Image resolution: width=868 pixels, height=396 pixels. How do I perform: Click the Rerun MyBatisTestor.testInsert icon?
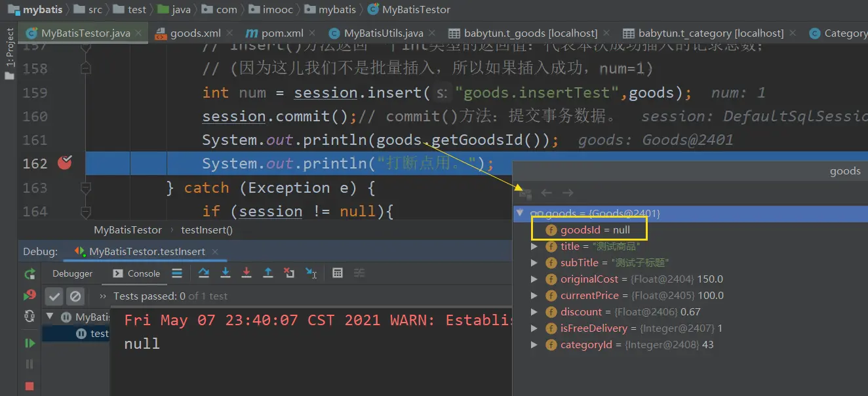click(30, 274)
